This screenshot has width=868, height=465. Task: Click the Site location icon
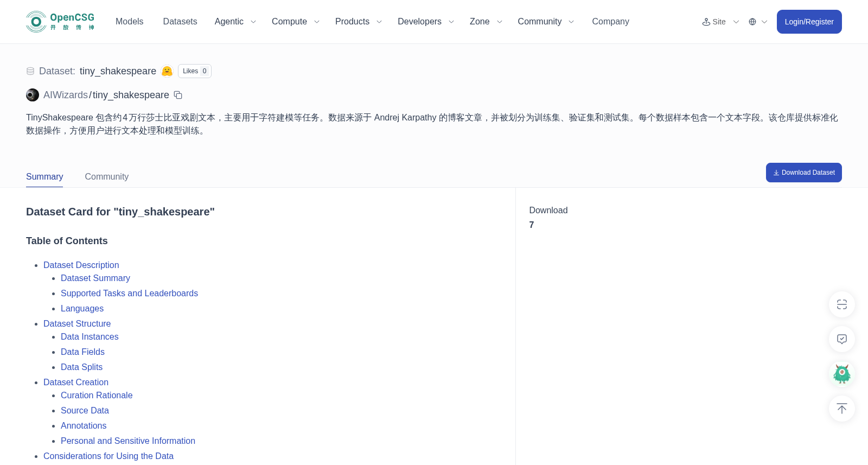(706, 22)
